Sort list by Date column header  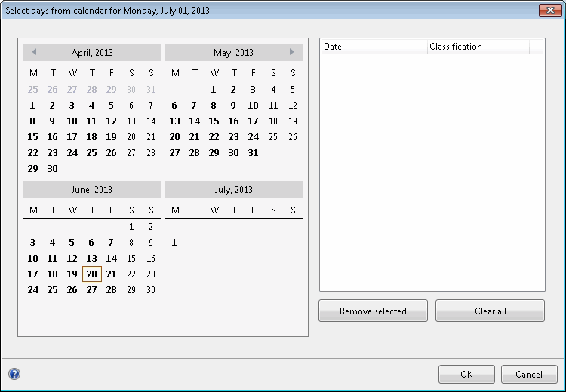click(374, 47)
